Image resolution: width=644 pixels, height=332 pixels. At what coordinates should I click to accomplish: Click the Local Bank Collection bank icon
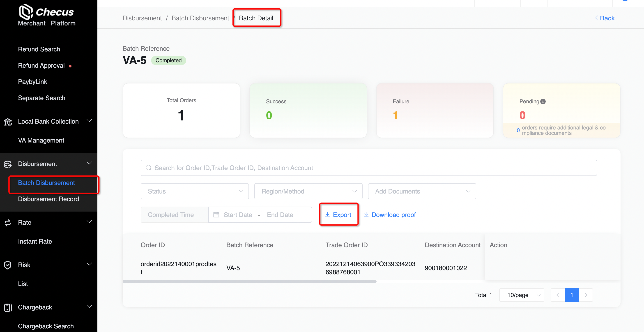pyautogui.click(x=8, y=122)
